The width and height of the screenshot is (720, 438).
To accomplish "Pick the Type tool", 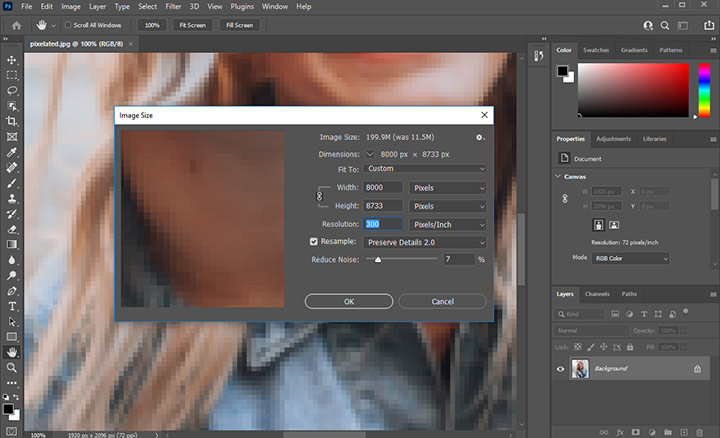I will pos(12,305).
